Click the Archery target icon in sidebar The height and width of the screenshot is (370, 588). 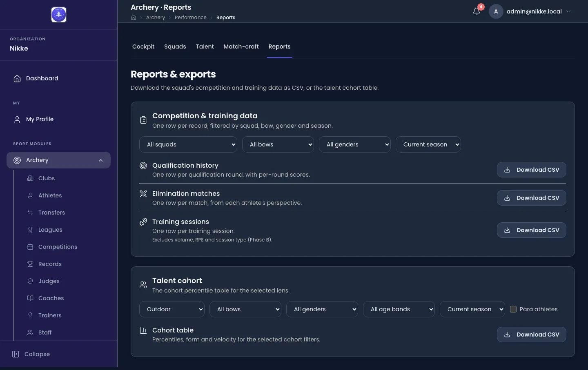tap(17, 160)
